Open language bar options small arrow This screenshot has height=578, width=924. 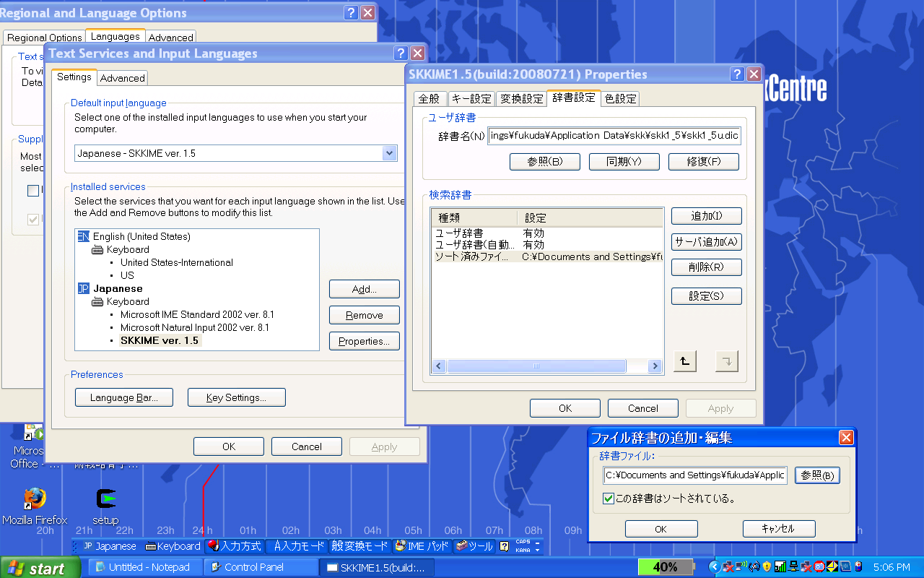[539, 551]
